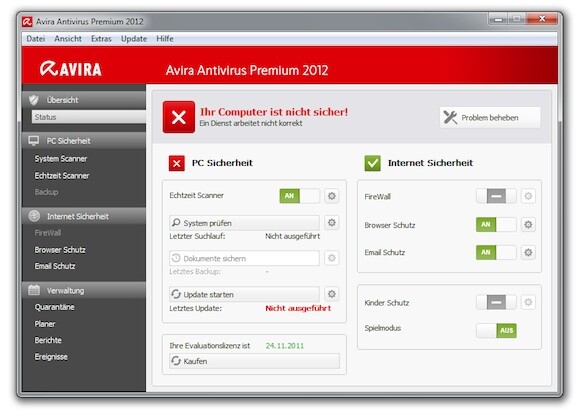This screenshot has width=580, height=411.
Task: Click 'Ihr Computer ist nicht sicher!' heading
Action: [274, 112]
